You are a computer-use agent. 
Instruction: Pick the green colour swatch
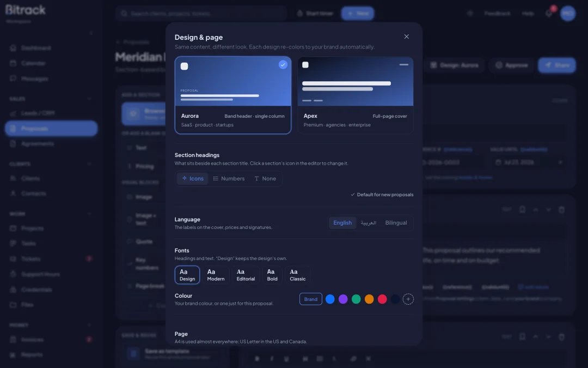point(356,299)
